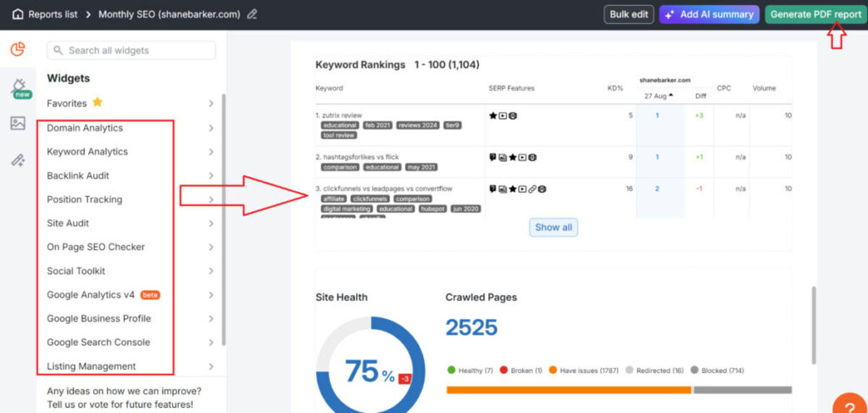Click the magnifier icon in widget search
Image resolution: width=868 pixels, height=413 pixels.
point(58,50)
